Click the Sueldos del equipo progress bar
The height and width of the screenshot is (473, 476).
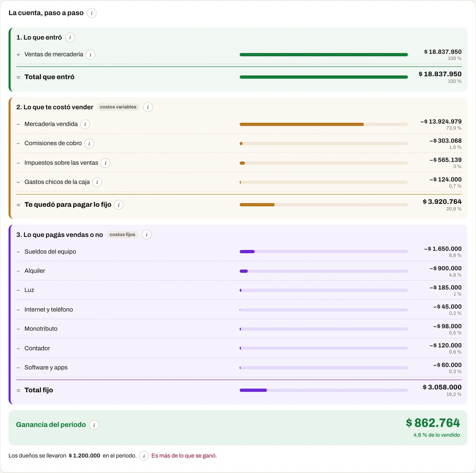324,252
